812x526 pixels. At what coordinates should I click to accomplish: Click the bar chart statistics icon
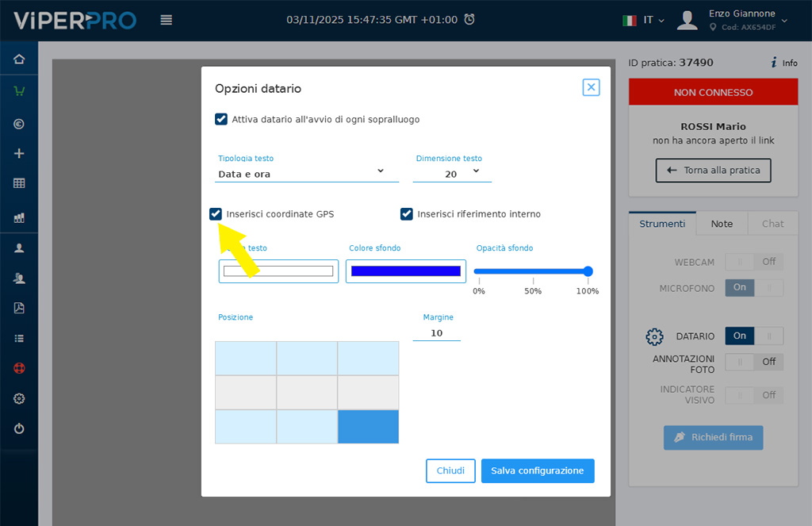click(19, 217)
